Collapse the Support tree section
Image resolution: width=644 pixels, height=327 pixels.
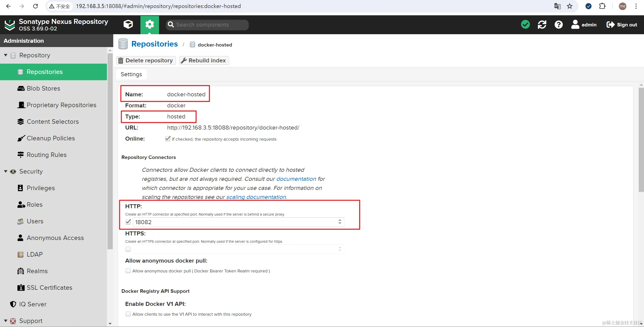(x=6, y=321)
